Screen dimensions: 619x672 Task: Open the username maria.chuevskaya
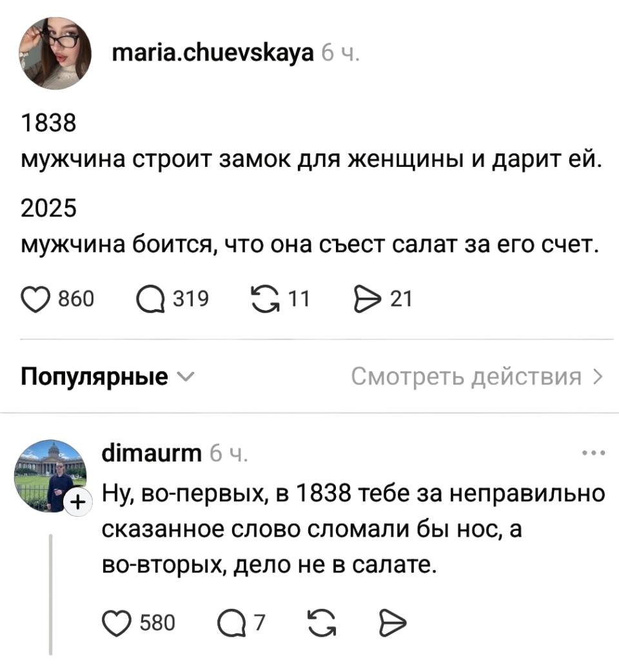click(x=213, y=53)
